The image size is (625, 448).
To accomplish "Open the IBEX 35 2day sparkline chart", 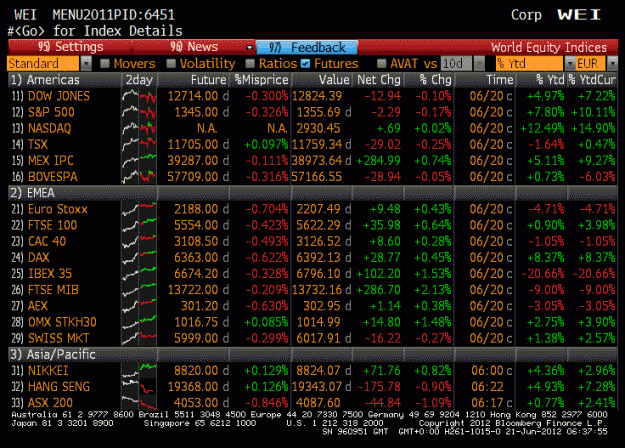I will point(139,274).
